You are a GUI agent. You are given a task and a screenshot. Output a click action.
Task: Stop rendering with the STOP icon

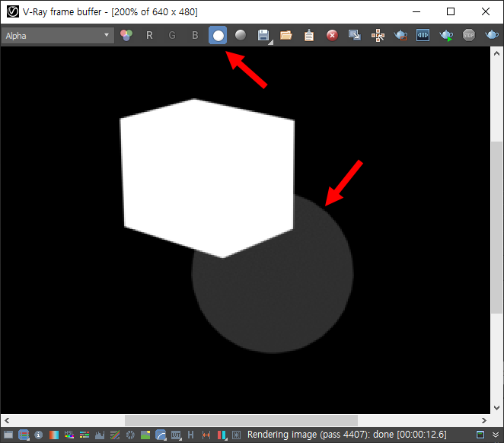coord(469,35)
